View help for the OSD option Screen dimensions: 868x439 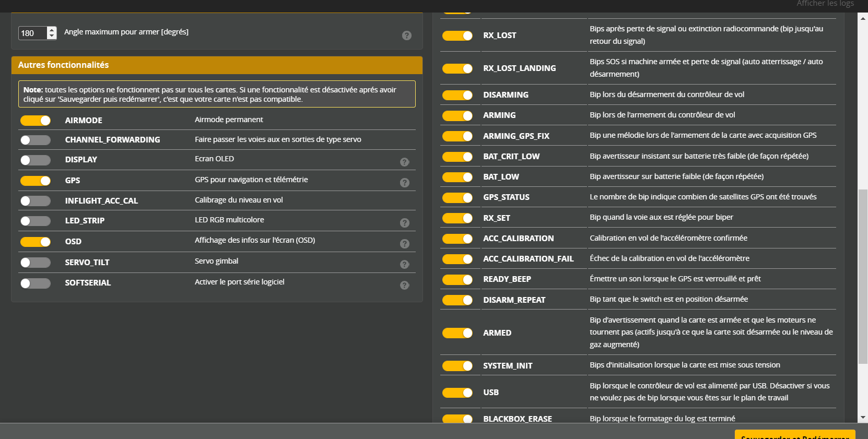click(404, 244)
